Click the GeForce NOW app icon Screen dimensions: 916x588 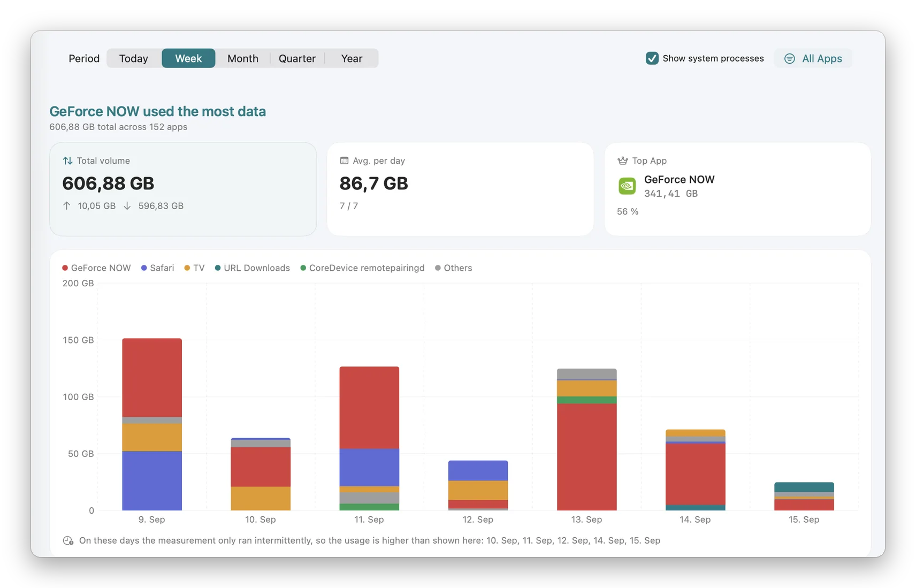pos(627,186)
